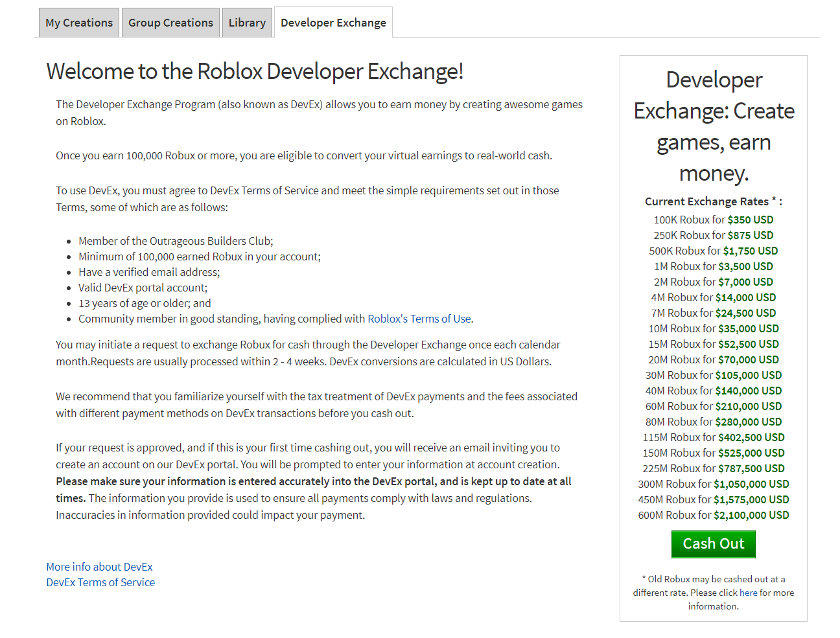The image size is (840, 638).
Task: Click the Valid DevEx portal account bullet
Action: coord(143,288)
